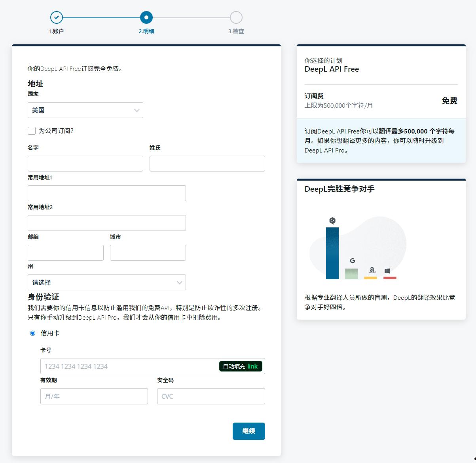Screen dimensions: 476x463
Task: Click the 上限为500,000个字符/月 text
Action: tap(339, 105)
